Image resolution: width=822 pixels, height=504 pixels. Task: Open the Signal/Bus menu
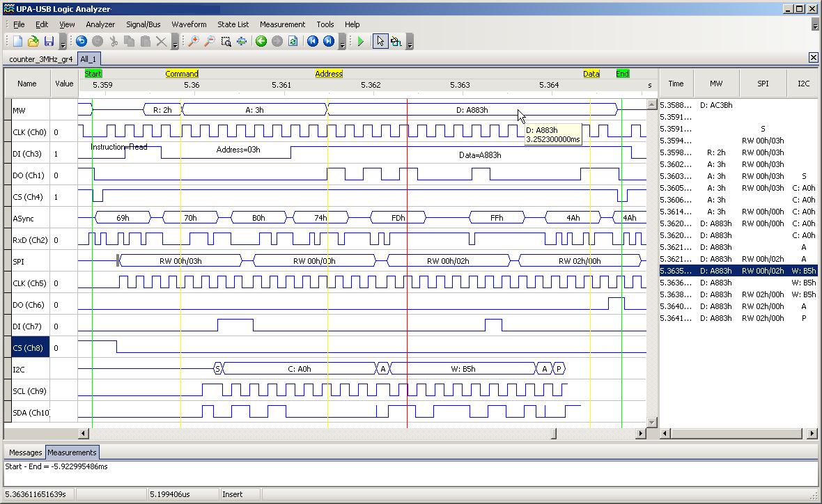tap(143, 24)
